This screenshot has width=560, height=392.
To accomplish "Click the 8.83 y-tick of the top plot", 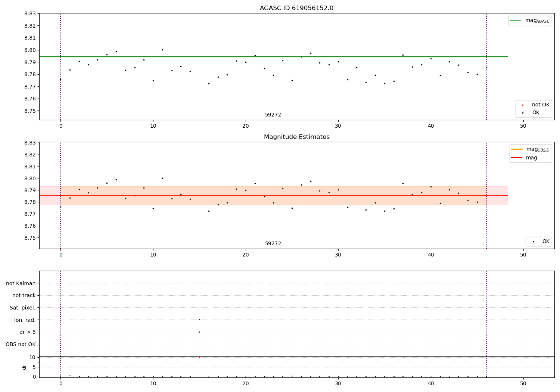I will (30, 13).
